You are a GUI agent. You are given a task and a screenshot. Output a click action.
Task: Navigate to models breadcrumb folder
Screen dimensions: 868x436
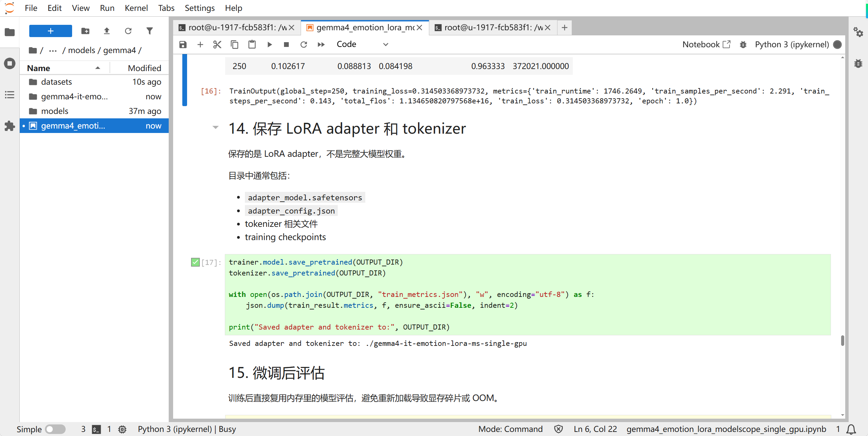point(82,50)
